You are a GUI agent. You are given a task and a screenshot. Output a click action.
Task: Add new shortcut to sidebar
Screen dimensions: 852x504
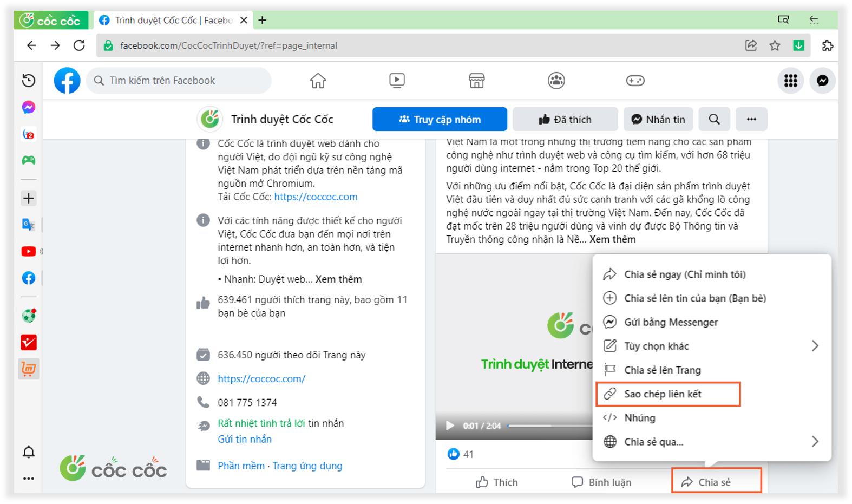click(x=29, y=198)
